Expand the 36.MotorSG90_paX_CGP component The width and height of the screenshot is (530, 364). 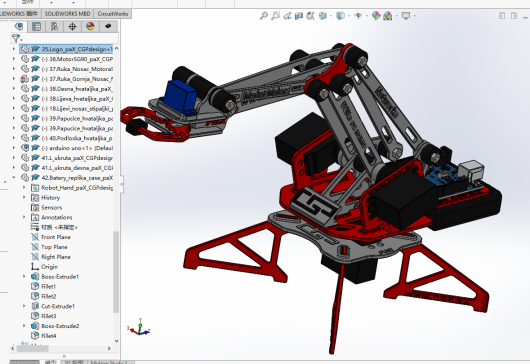click(x=14, y=59)
